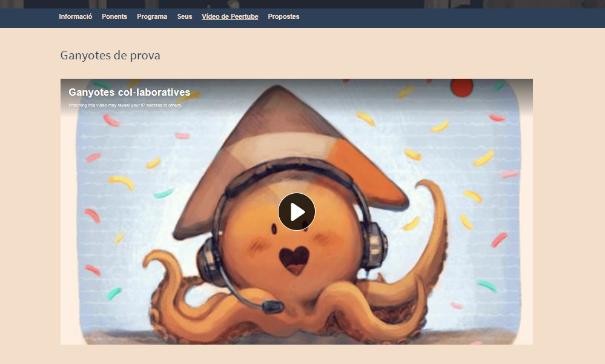Viewport: 605px width, 364px height.
Task: Open Peertube video from the underlined nav link
Action: click(230, 16)
